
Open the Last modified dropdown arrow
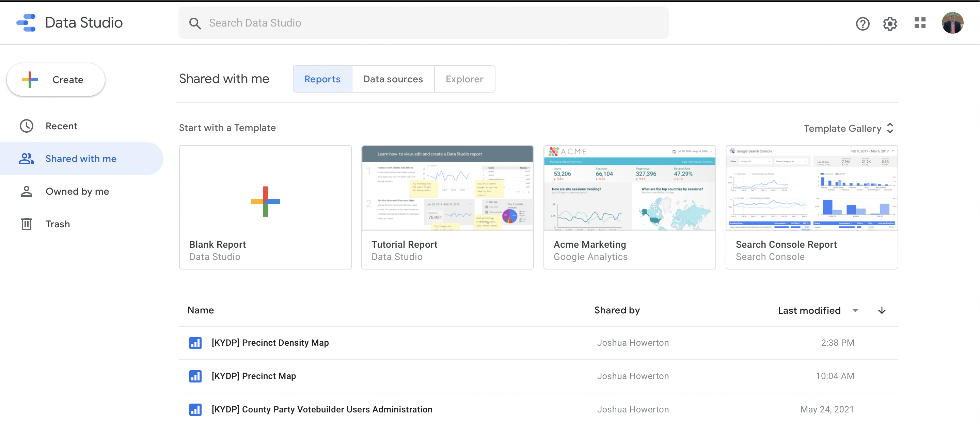tap(855, 310)
